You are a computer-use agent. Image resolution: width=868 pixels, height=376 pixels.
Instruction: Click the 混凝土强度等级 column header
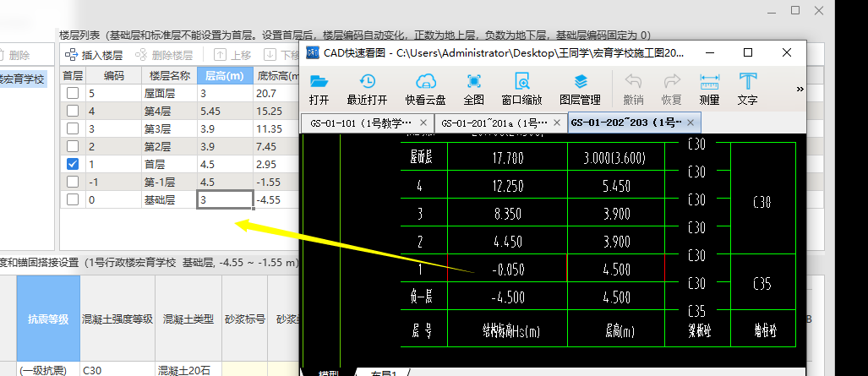click(117, 319)
